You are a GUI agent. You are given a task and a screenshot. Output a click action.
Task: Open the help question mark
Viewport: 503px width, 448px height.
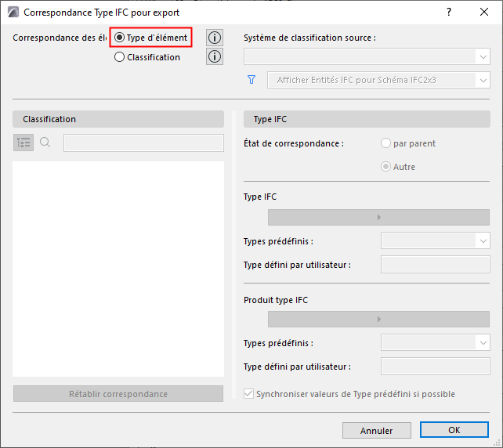[449, 13]
